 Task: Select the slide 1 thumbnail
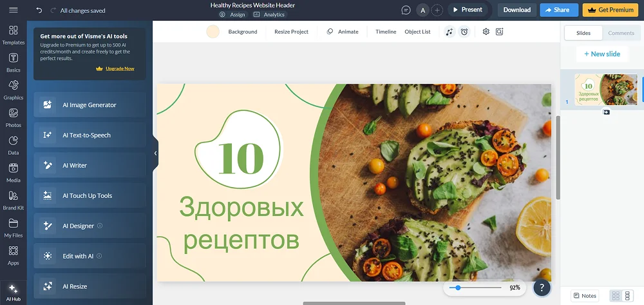tap(605, 89)
